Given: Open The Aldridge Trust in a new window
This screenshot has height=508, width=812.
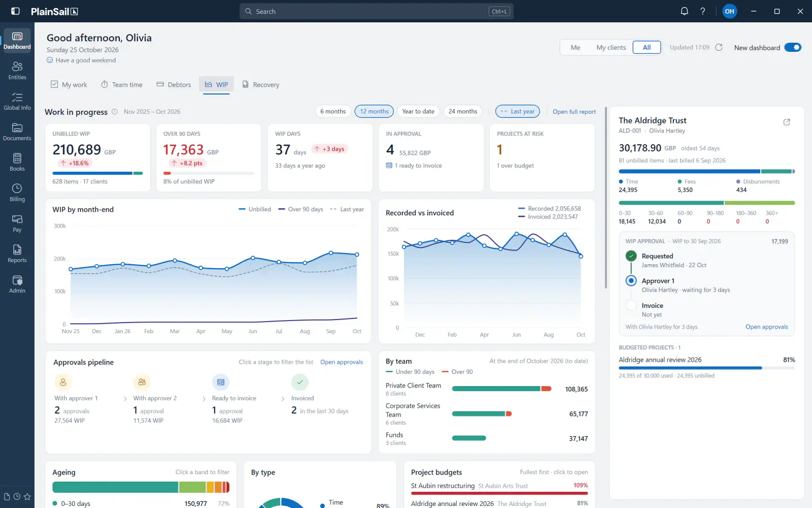Looking at the screenshot, I should tap(787, 122).
